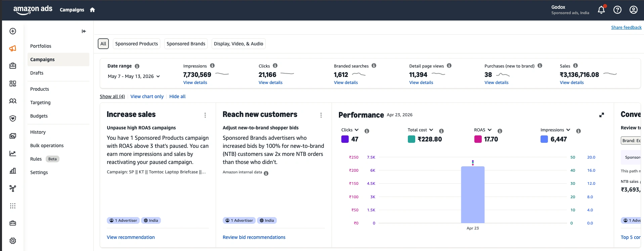
Task: Click View details under Impressions
Action: coord(195,83)
